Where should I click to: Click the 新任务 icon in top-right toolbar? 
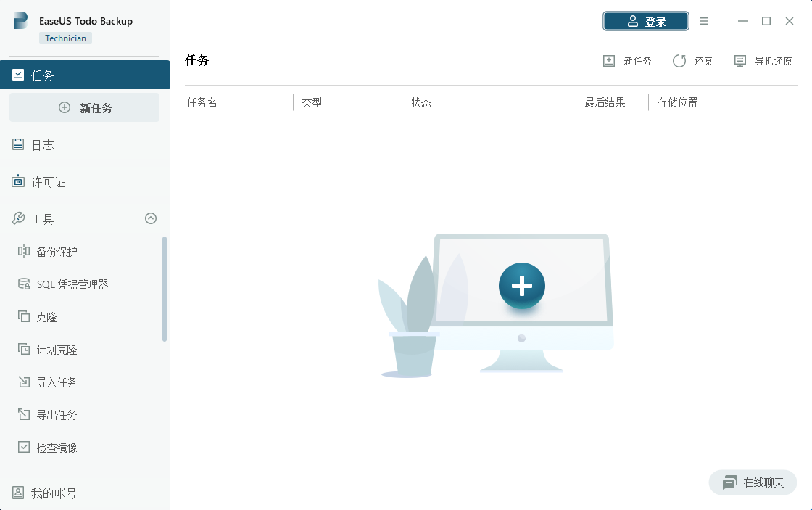(x=609, y=61)
